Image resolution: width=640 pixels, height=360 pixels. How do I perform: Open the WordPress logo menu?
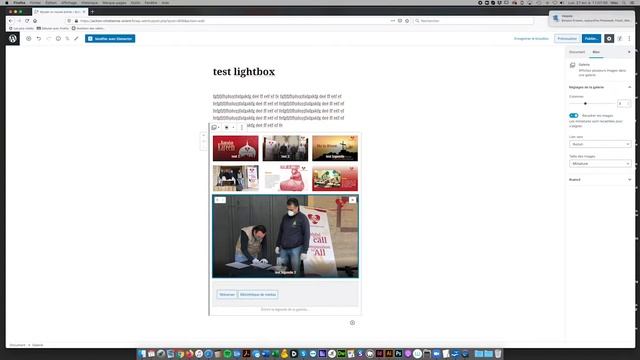[13, 38]
